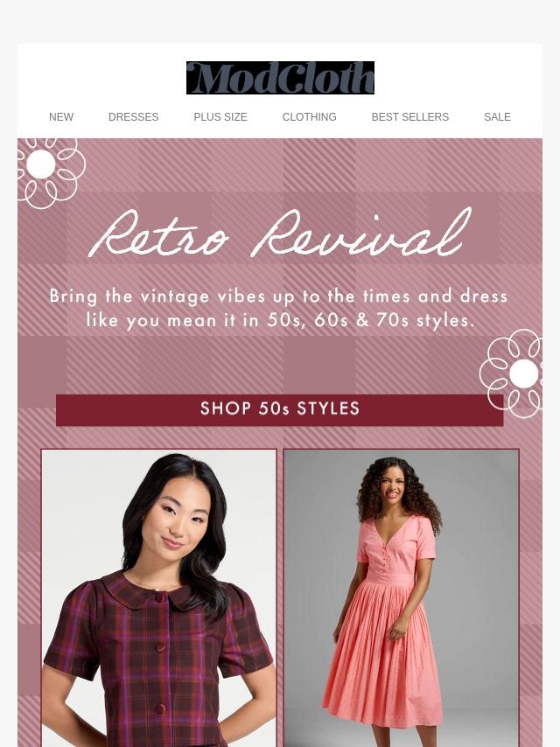Visit the BEST SELLERS page
Viewport: 560px width, 747px height.
(409, 116)
